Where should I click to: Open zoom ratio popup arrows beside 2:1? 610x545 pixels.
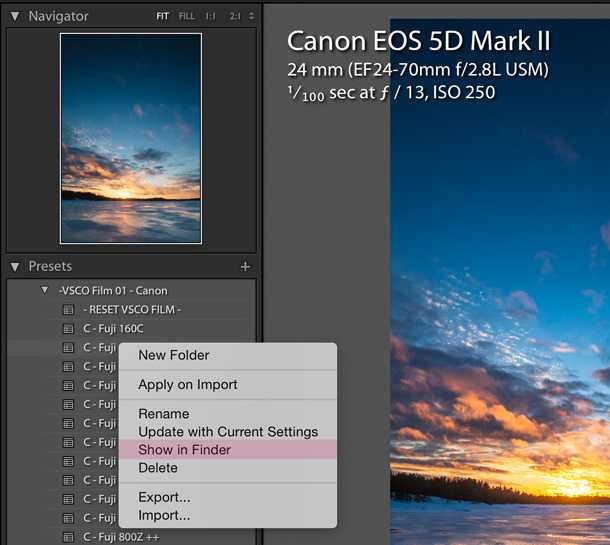pos(250,16)
